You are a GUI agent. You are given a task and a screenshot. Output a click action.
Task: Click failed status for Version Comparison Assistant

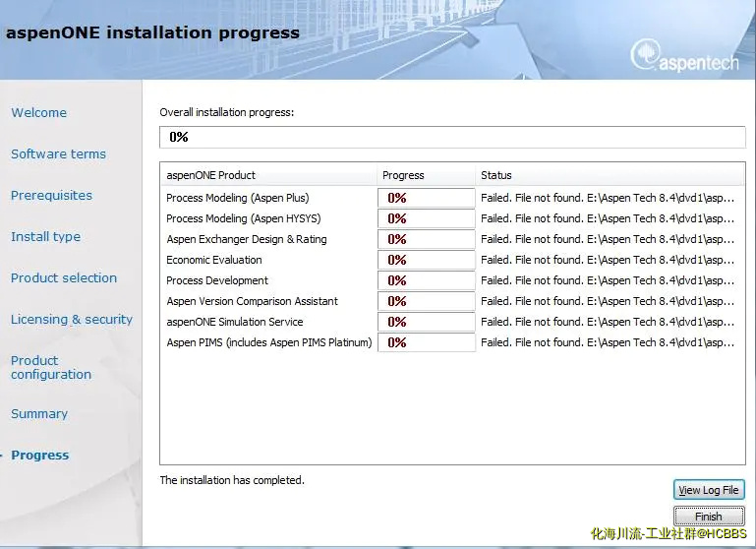pyautogui.click(x=608, y=301)
